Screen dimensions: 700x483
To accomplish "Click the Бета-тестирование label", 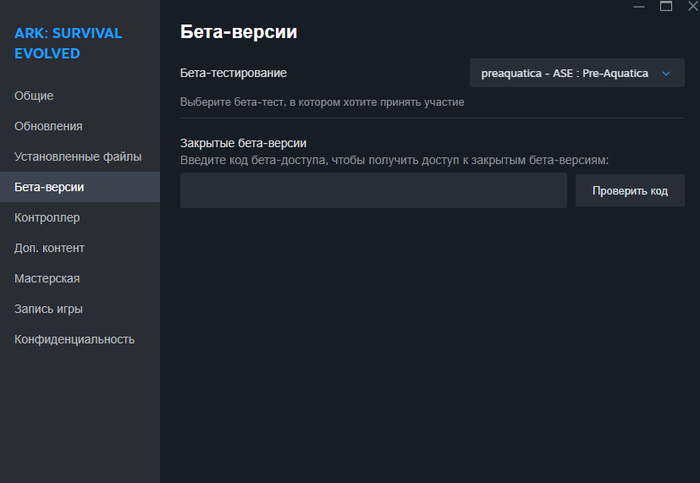I will [x=233, y=73].
